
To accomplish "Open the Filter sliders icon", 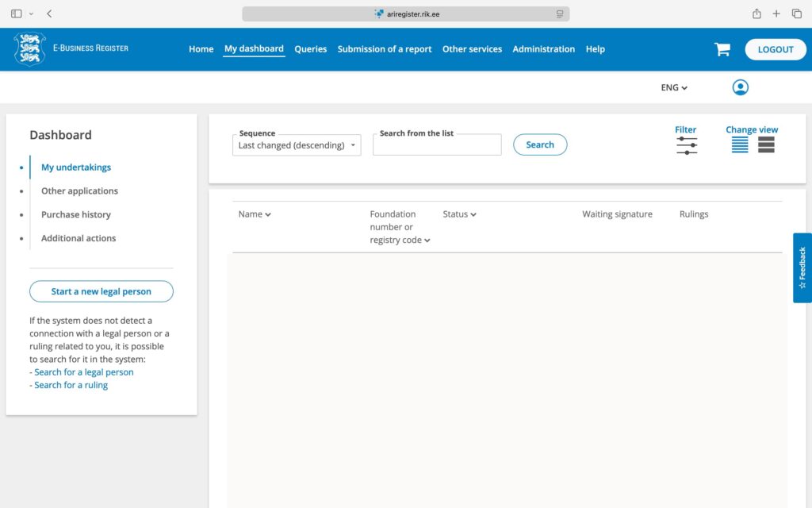I will point(687,145).
